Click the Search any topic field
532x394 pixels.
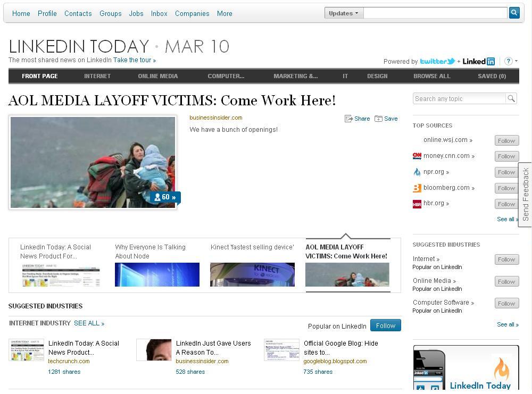[x=459, y=98]
